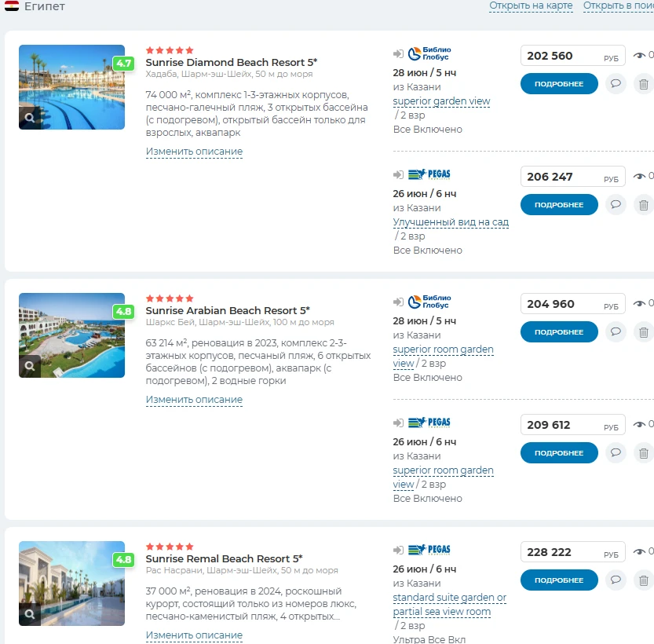The image size is (654, 644).
Task: Open magnifier on Sunrise Arabian Beach photo
Action: point(30,366)
